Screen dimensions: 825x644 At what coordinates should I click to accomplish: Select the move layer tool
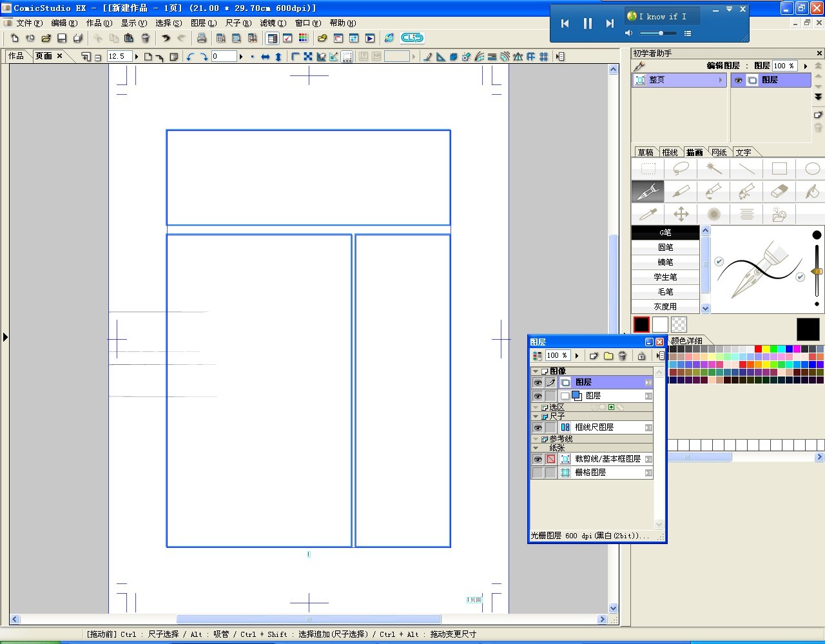(x=681, y=214)
